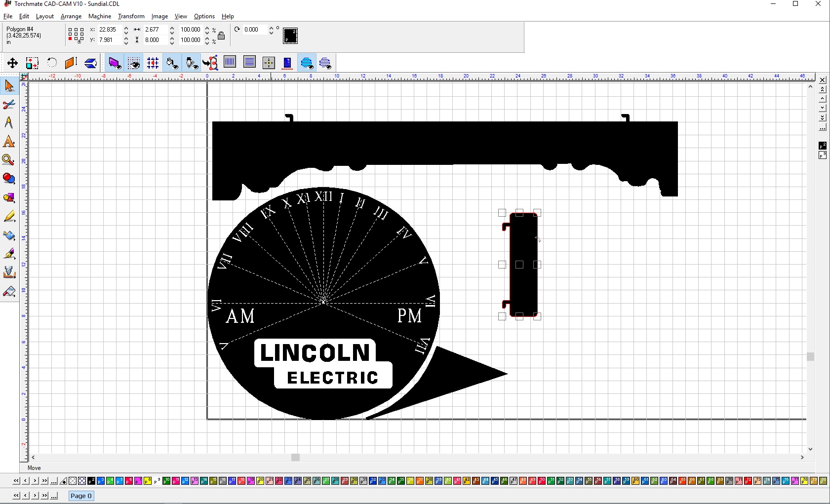This screenshot has width=830, height=504.
Task: Click the black object color preview box
Action: click(290, 36)
